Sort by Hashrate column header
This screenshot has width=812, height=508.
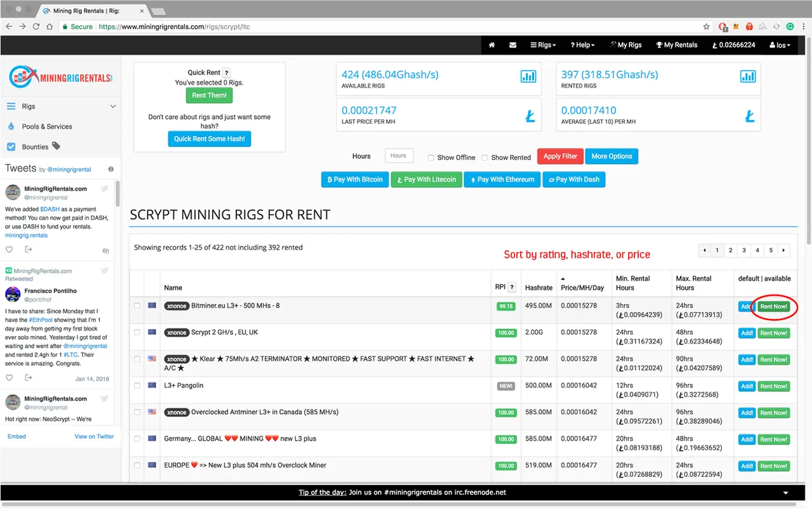pyautogui.click(x=539, y=288)
